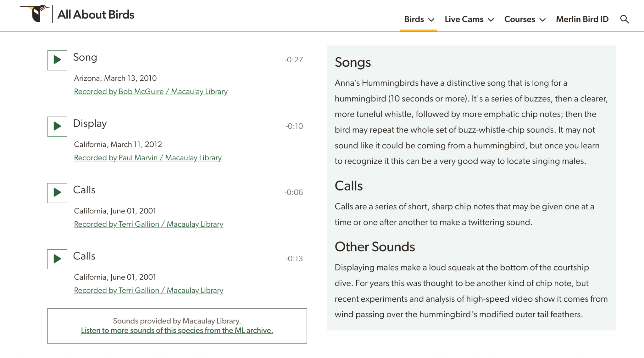Listen to more sounds from ML archive
Viewport: 644px width, 358px height.
177,330
